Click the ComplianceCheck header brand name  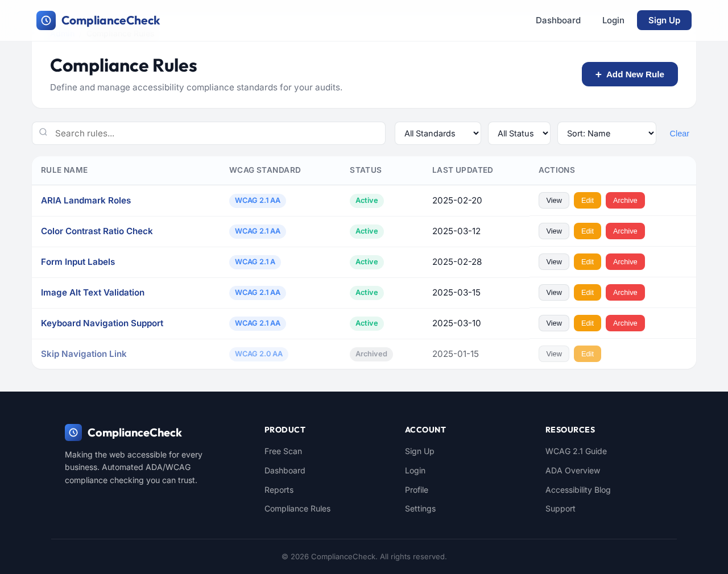111,20
